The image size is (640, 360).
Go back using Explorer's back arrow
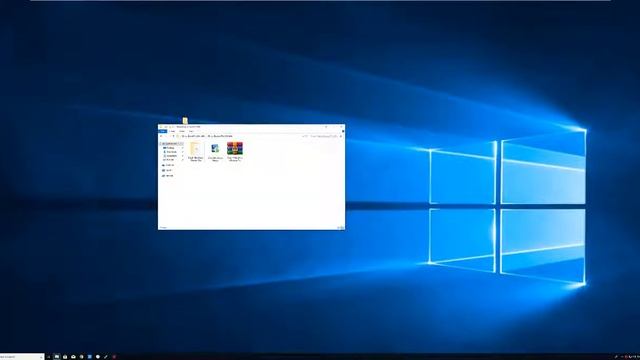tap(161, 136)
